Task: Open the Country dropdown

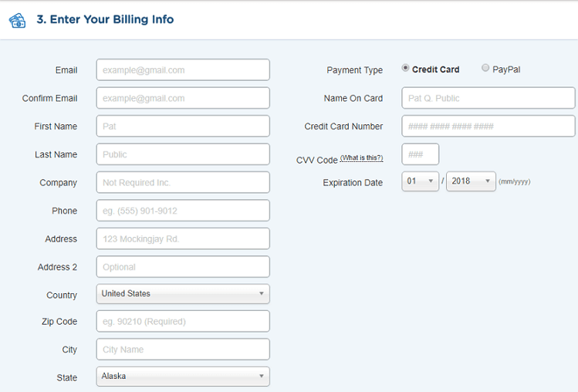Action: (x=183, y=293)
